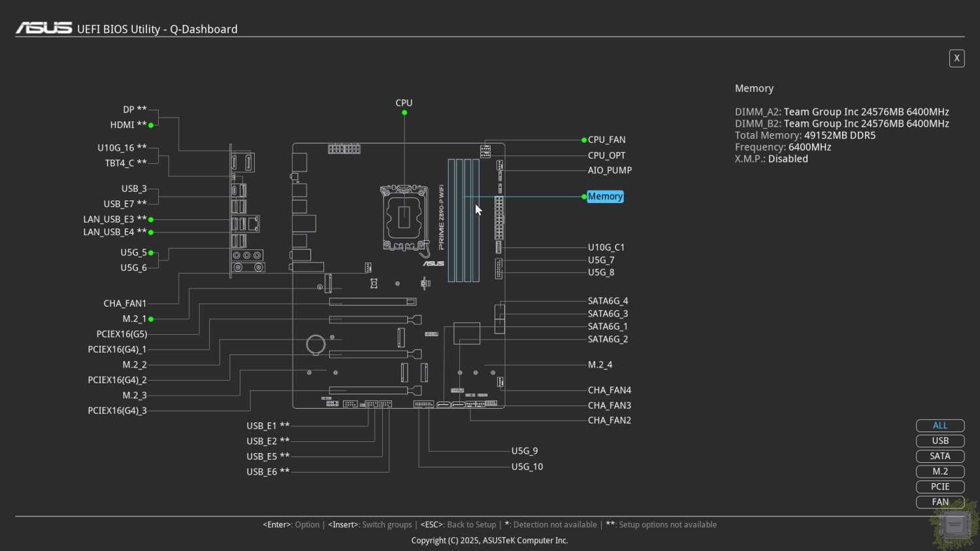The width and height of the screenshot is (980, 551).
Task: Filter components by SATA
Action: (940, 456)
